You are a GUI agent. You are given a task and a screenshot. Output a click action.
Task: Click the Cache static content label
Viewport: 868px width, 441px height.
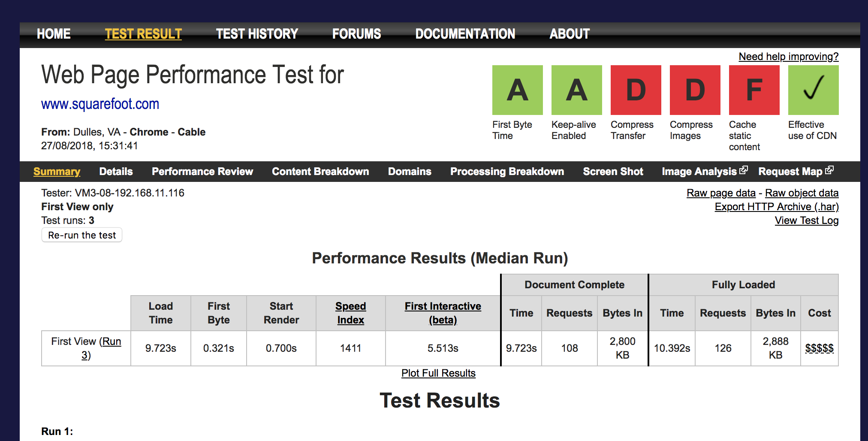coord(744,136)
